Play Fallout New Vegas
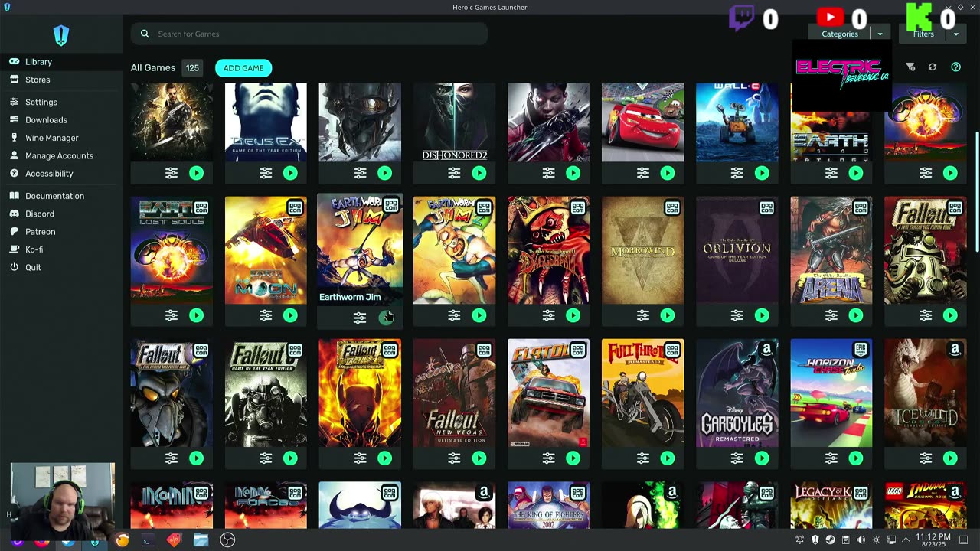 coord(479,458)
